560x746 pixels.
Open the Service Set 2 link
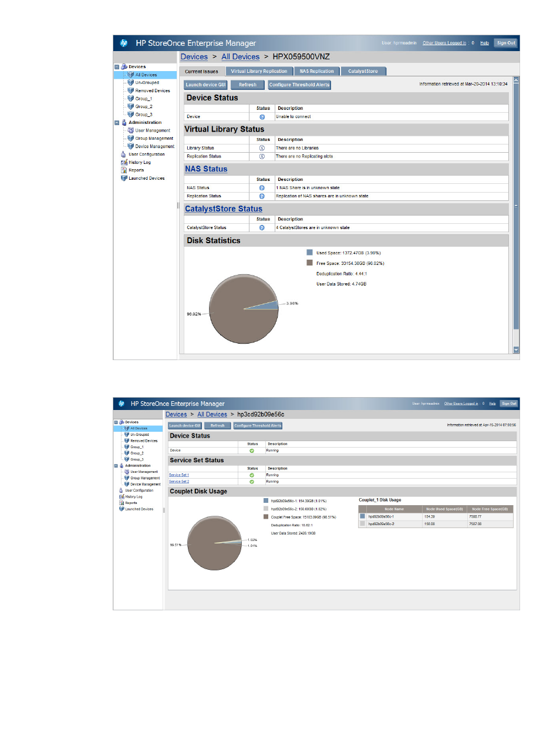click(179, 482)
